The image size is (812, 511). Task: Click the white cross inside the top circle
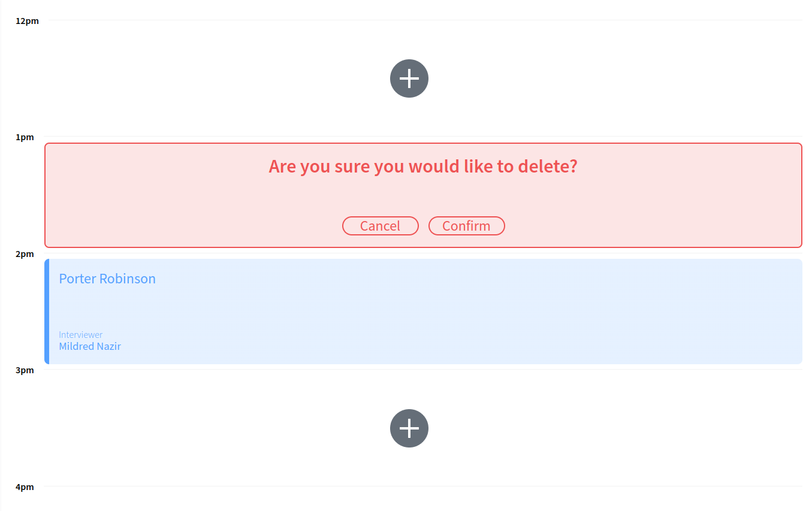coord(409,78)
